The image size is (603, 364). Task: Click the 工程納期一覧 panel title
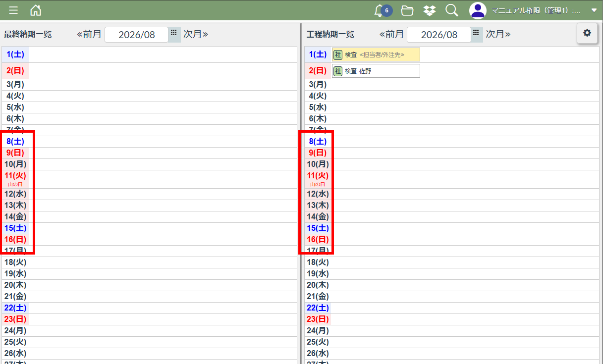point(330,35)
